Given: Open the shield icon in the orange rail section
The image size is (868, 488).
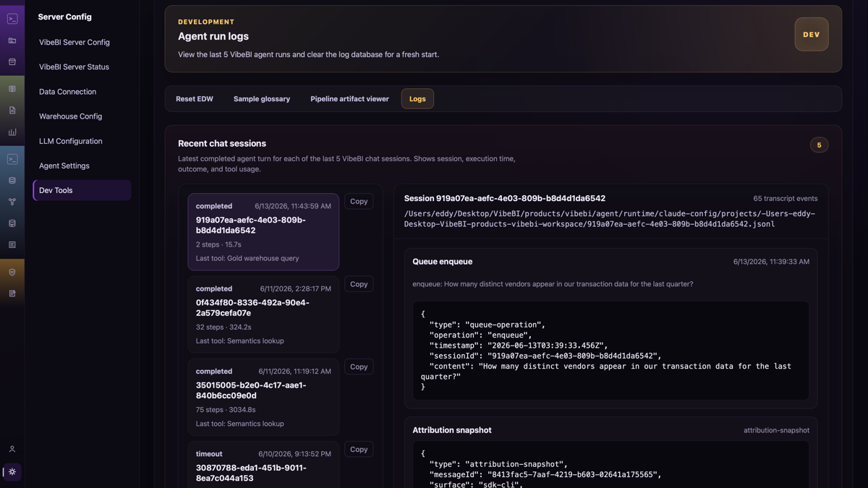Looking at the screenshot, I should [12, 273].
